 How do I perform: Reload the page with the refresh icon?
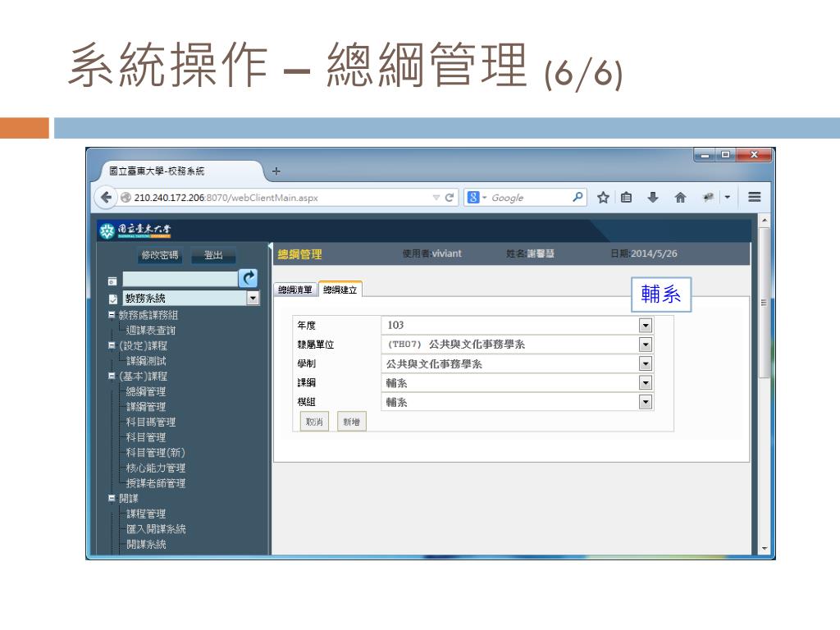tap(450, 198)
